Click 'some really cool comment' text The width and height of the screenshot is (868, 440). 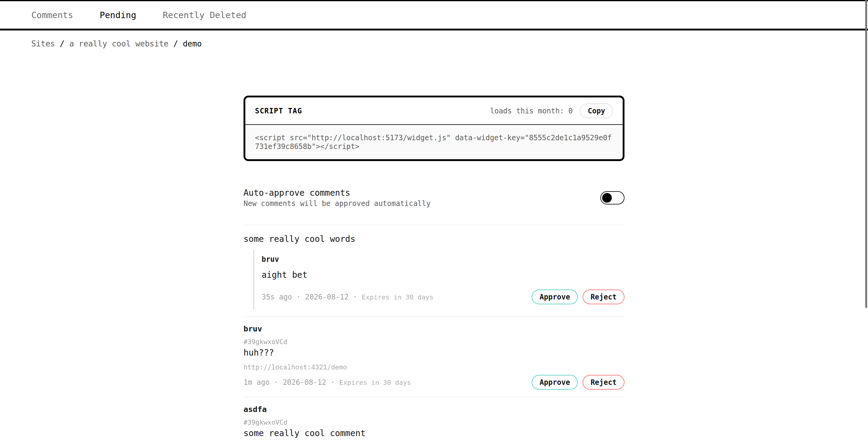(x=304, y=433)
